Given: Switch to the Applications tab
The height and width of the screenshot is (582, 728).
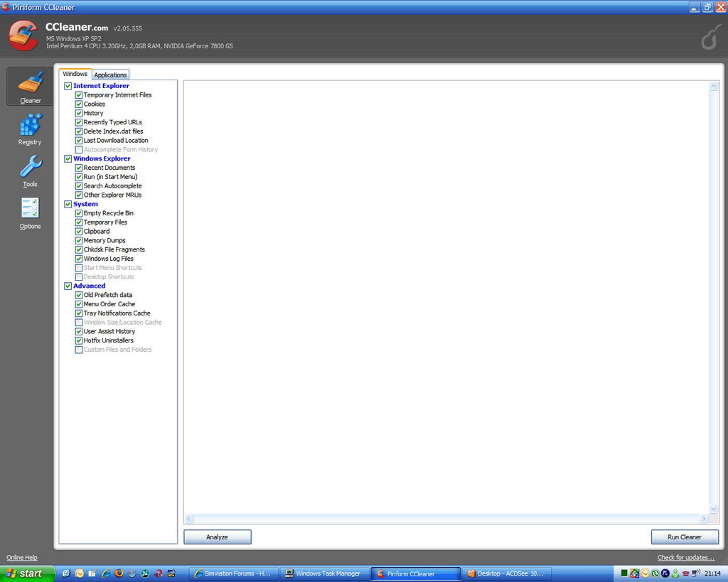Looking at the screenshot, I should [110, 75].
